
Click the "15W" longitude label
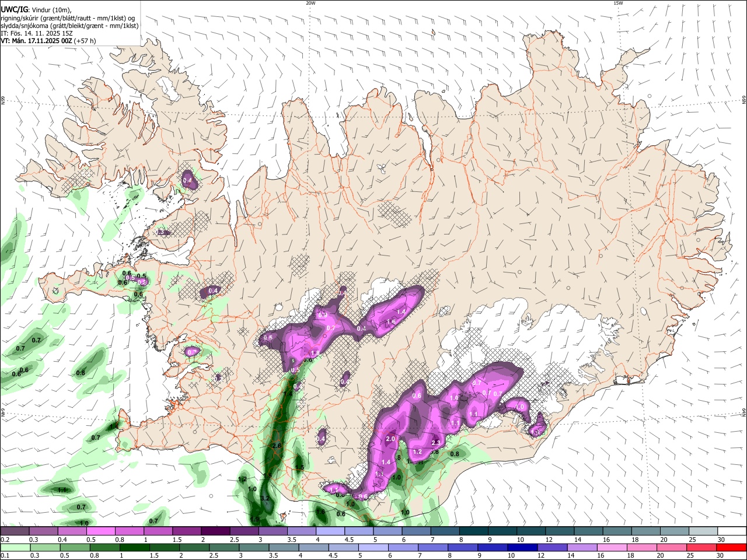click(x=618, y=3)
